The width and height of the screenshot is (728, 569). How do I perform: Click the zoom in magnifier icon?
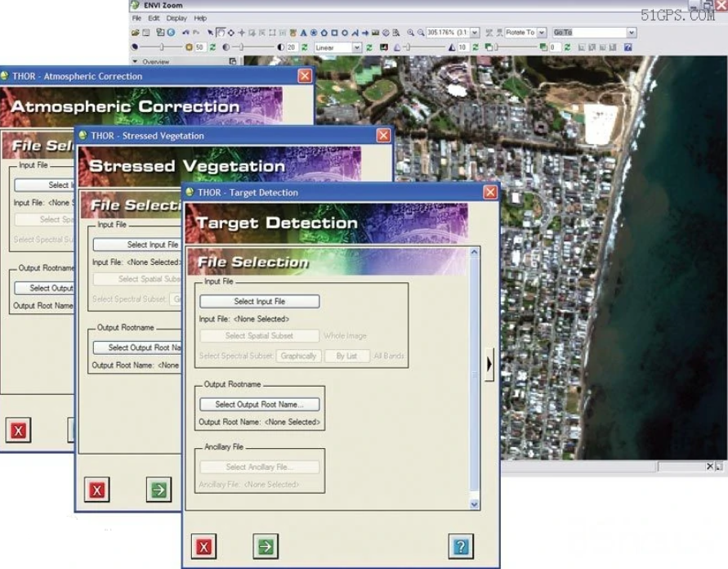(410, 33)
